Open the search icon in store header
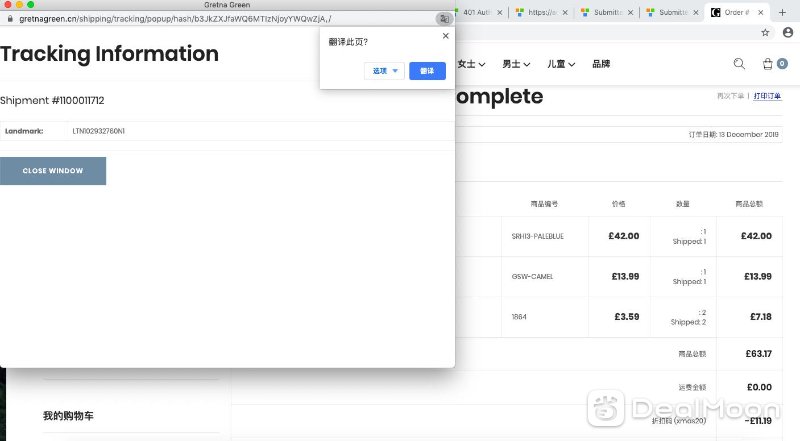800x441 pixels. pyautogui.click(x=739, y=64)
